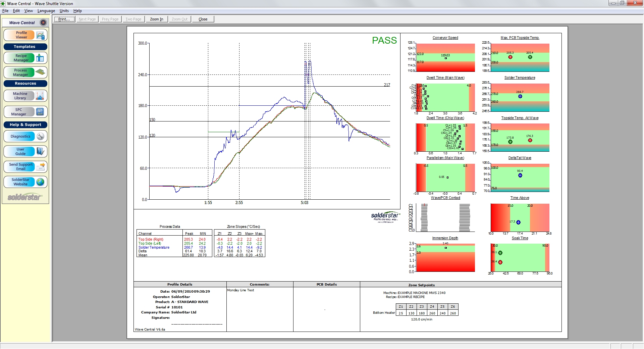This screenshot has width=644, height=349.
Task: Click the Machine Library graph icon
Action: (40, 96)
